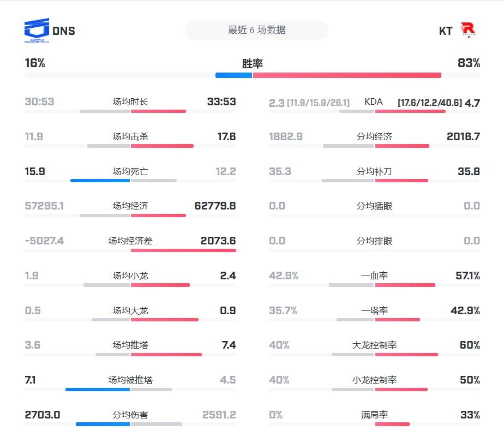This screenshot has height=437, width=504.
Task: Click the DNS team logo
Action: [x=37, y=31]
